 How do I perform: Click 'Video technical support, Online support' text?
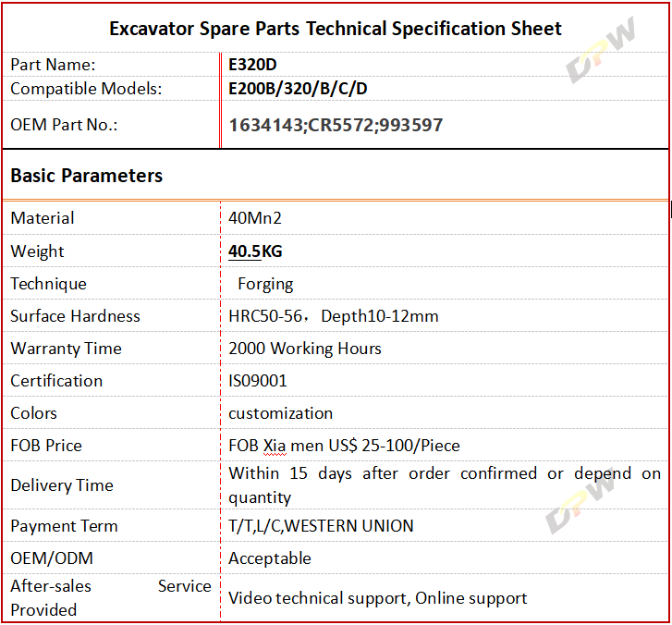[x=377, y=598]
